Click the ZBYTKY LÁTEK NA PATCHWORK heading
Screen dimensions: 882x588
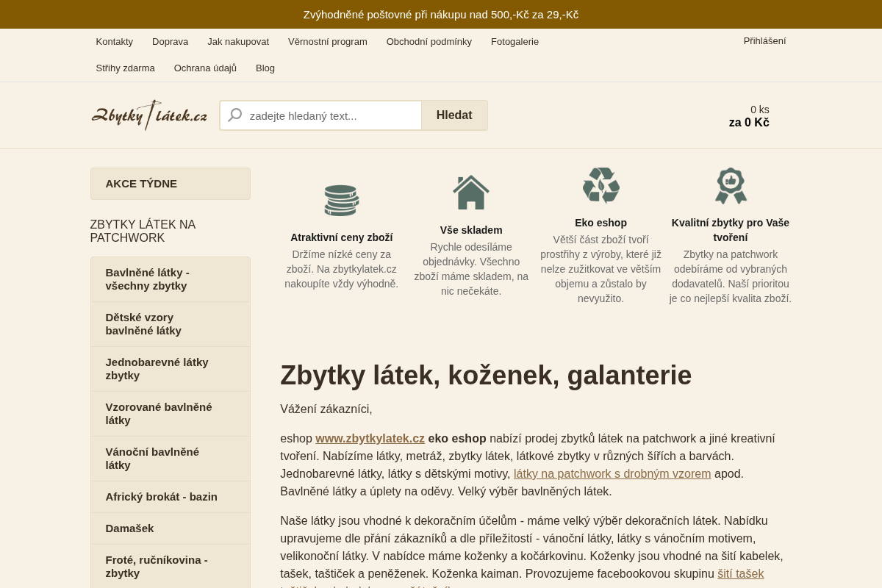point(143,232)
